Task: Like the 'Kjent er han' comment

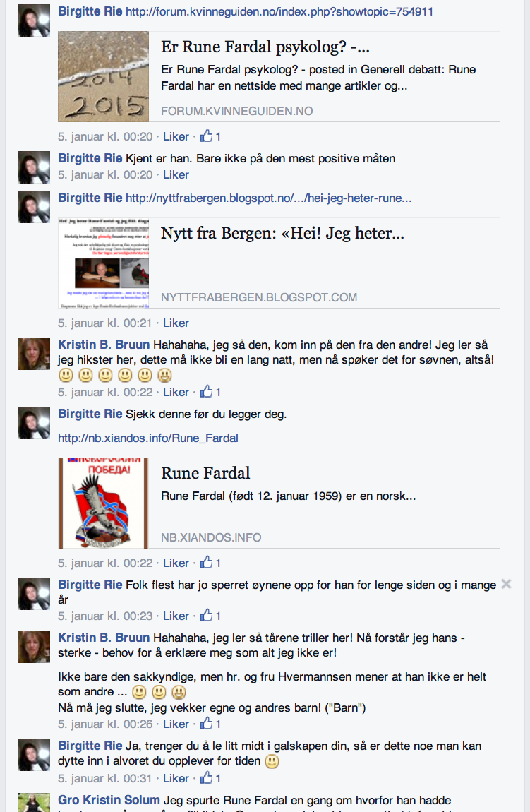Action: (x=176, y=175)
